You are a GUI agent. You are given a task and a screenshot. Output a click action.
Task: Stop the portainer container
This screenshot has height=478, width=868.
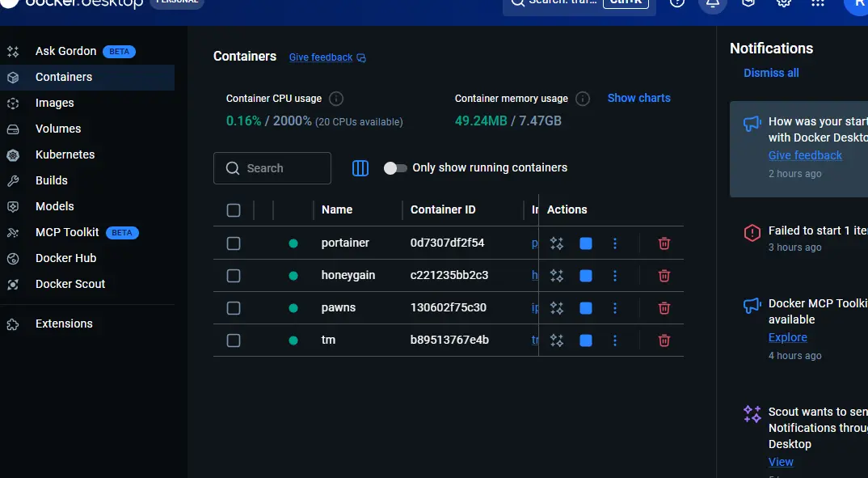point(586,243)
